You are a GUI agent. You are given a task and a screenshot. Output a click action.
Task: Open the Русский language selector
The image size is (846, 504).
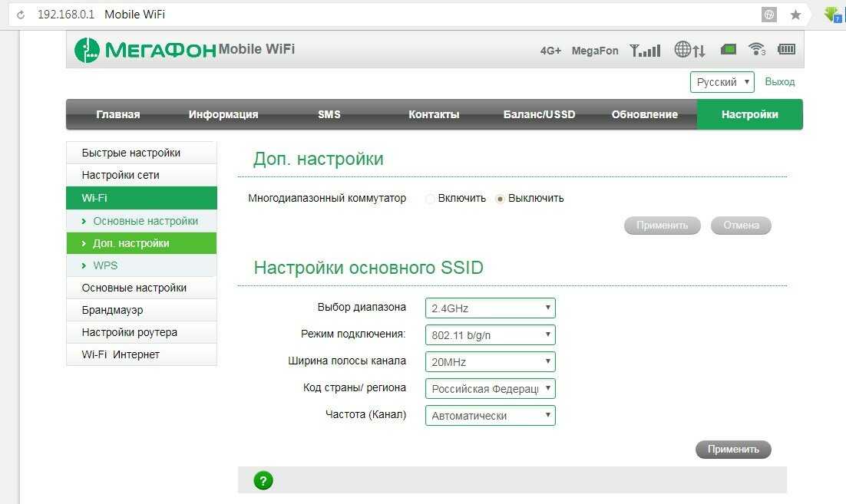pyautogui.click(x=722, y=82)
